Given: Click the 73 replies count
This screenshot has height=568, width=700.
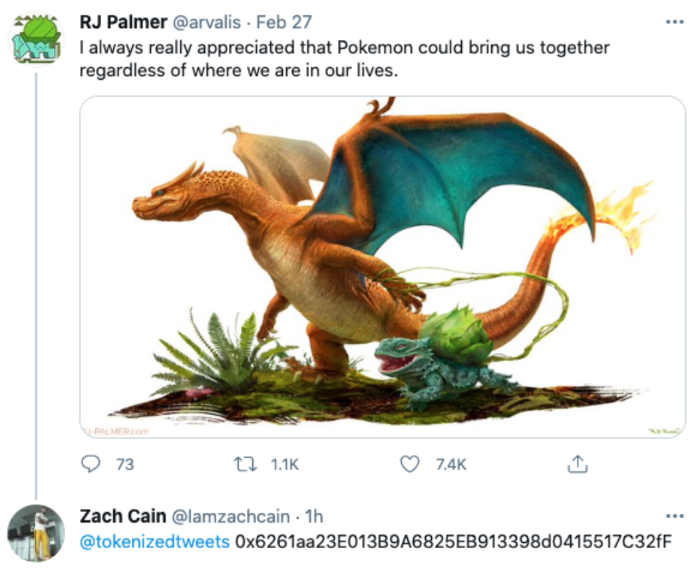Looking at the screenshot, I should click(x=125, y=464).
